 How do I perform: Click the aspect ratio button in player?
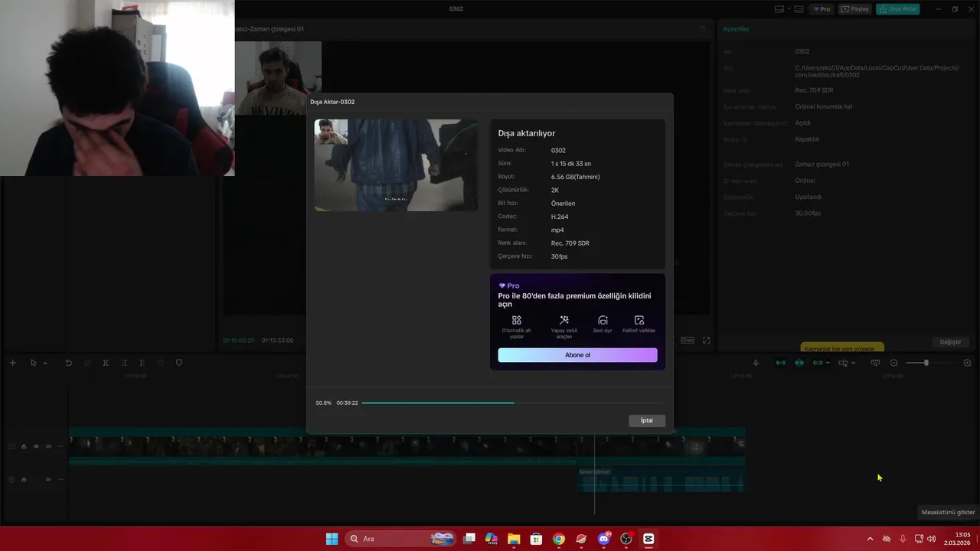point(688,341)
